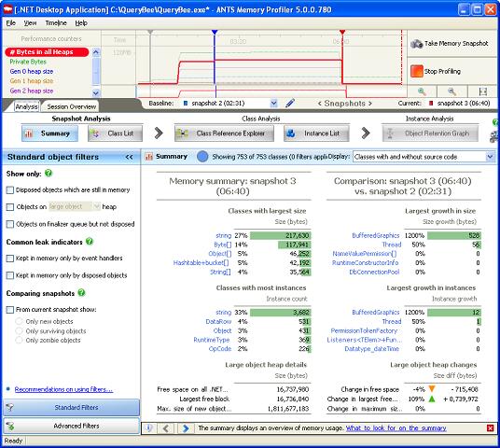The height and width of the screenshot is (448, 500).
Task: Click the Hashtable+bucket[] class link
Action: tap(201, 262)
